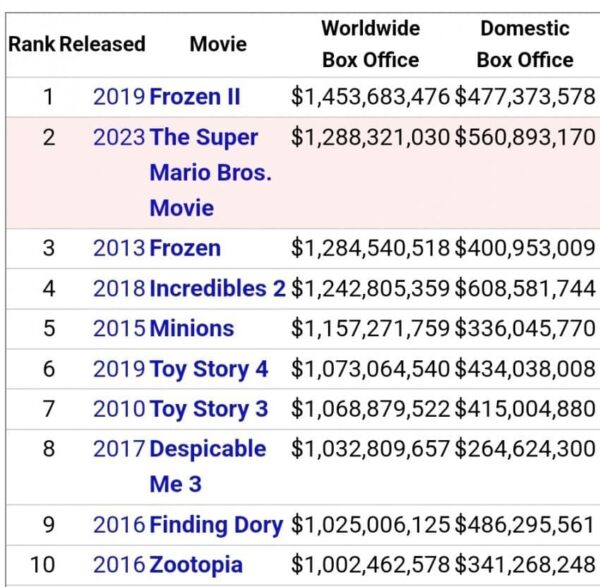The width and height of the screenshot is (600, 587).
Task: Click the Frozen movie title from 2013
Action: [185, 248]
